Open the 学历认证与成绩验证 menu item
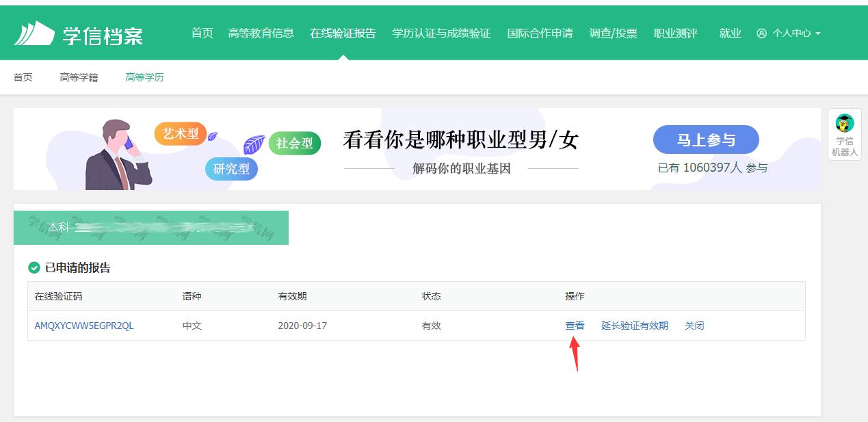Screen dimensions: 868x422 [x=442, y=32]
